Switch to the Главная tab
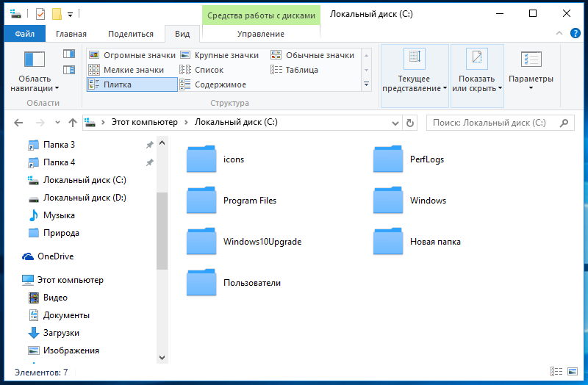The height and width of the screenshot is (385, 588). coord(71,34)
